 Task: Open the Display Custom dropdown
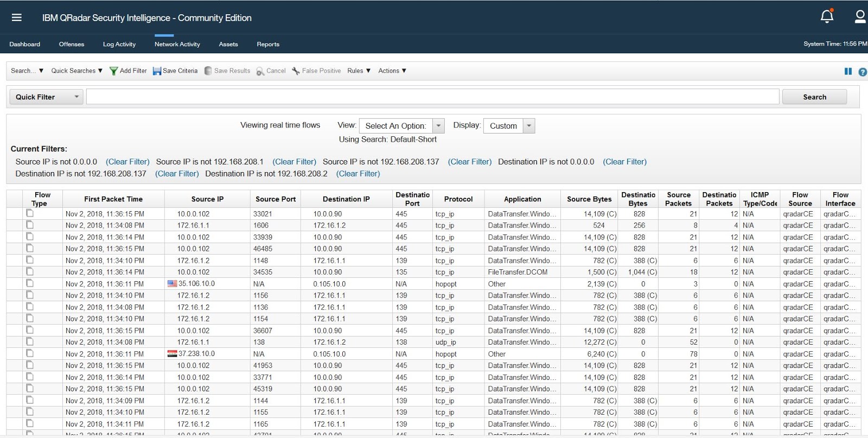click(x=509, y=126)
